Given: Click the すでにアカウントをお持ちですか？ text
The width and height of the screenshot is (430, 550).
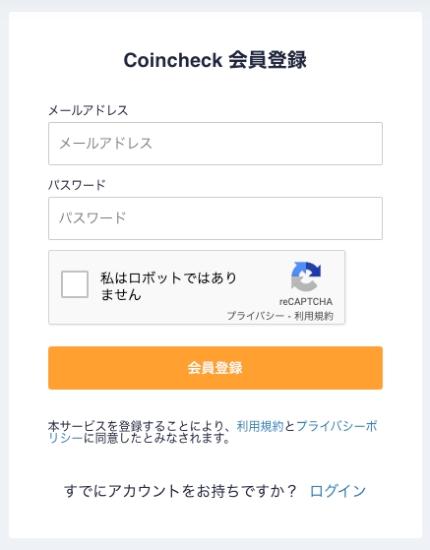Looking at the screenshot, I should coord(180,491).
